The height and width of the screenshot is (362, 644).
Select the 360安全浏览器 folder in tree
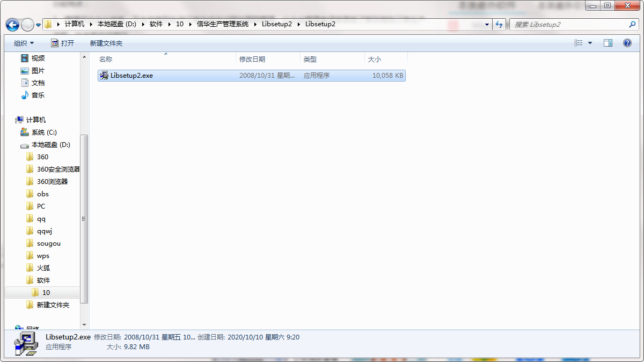[x=58, y=169]
